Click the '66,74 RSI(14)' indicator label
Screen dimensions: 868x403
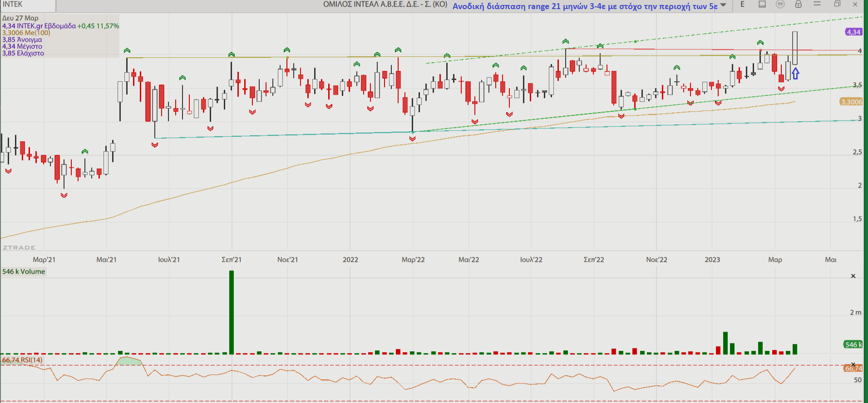tap(22, 360)
